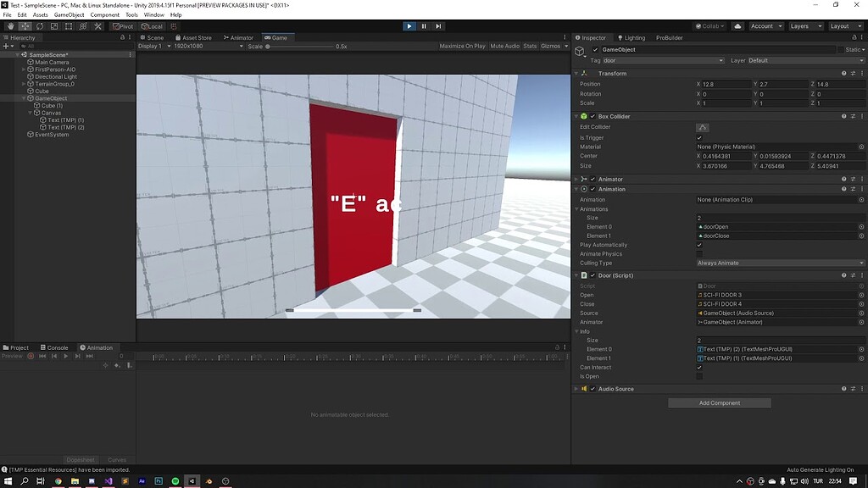
Task: Select the Scale tool
Action: pyautogui.click(x=54, y=26)
